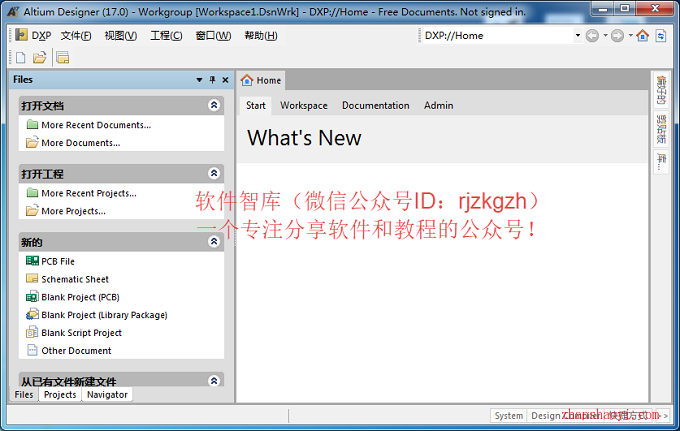Open the 工程(C) menu
Viewport: 680px width, 431px height.
[x=166, y=36]
